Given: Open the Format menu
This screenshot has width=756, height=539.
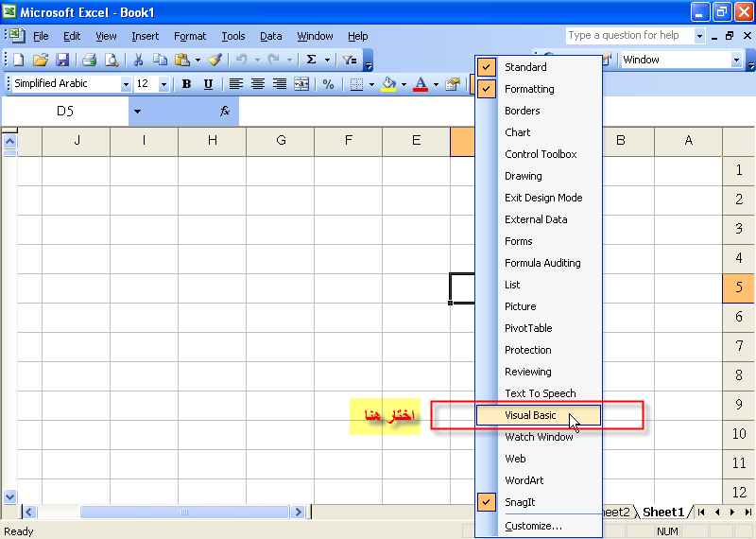Looking at the screenshot, I should click(x=190, y=36).
